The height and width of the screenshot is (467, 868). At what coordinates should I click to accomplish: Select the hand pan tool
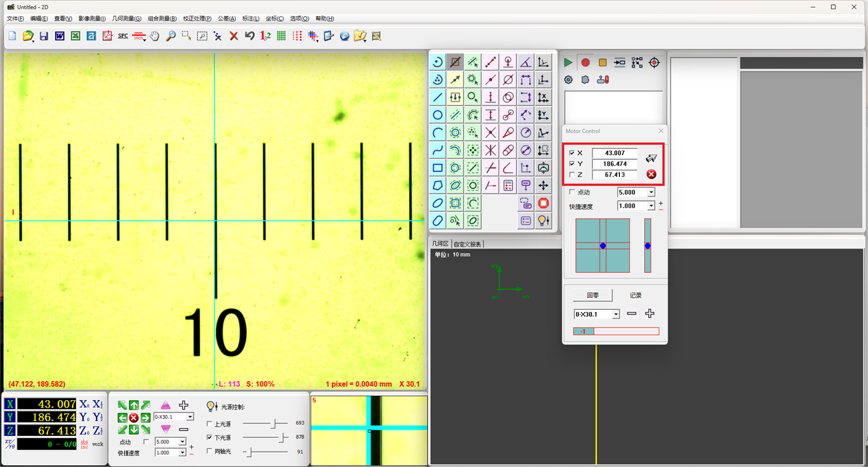coord(154,37)
